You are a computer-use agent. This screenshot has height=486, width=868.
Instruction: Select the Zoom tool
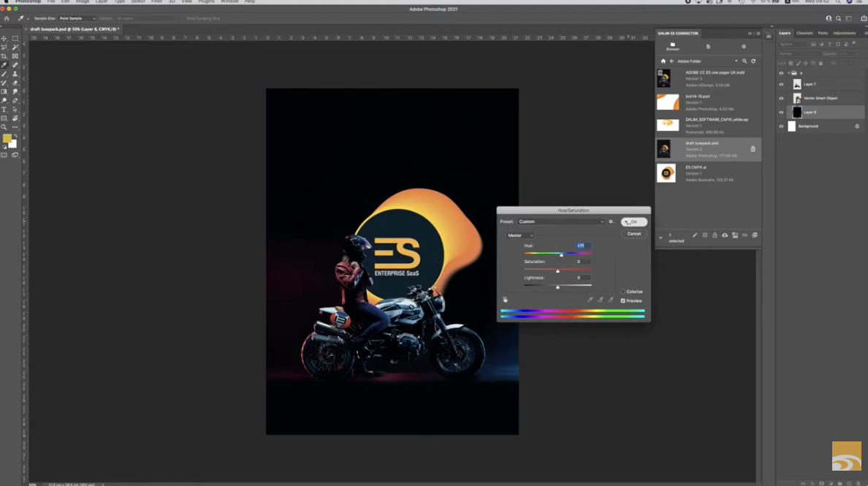point(4,127)
